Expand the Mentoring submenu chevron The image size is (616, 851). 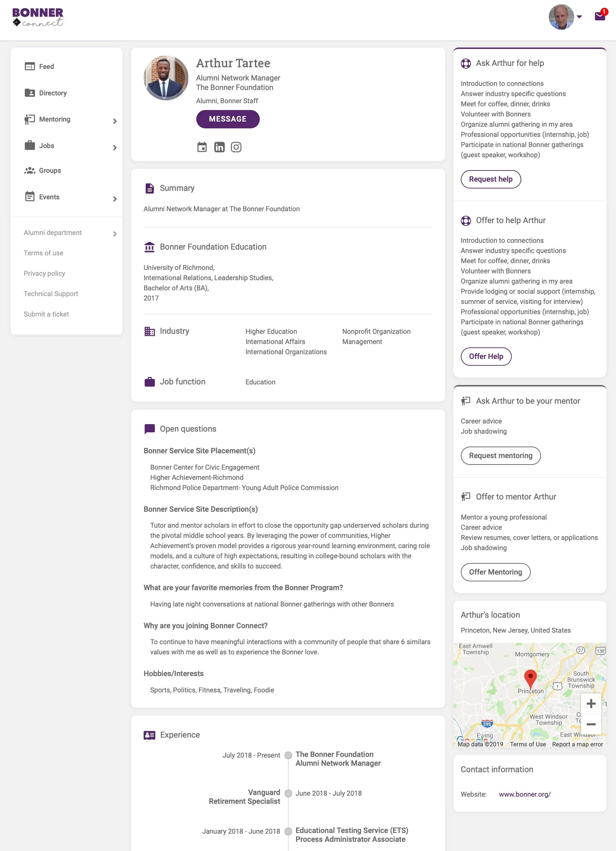pos(115,121)
